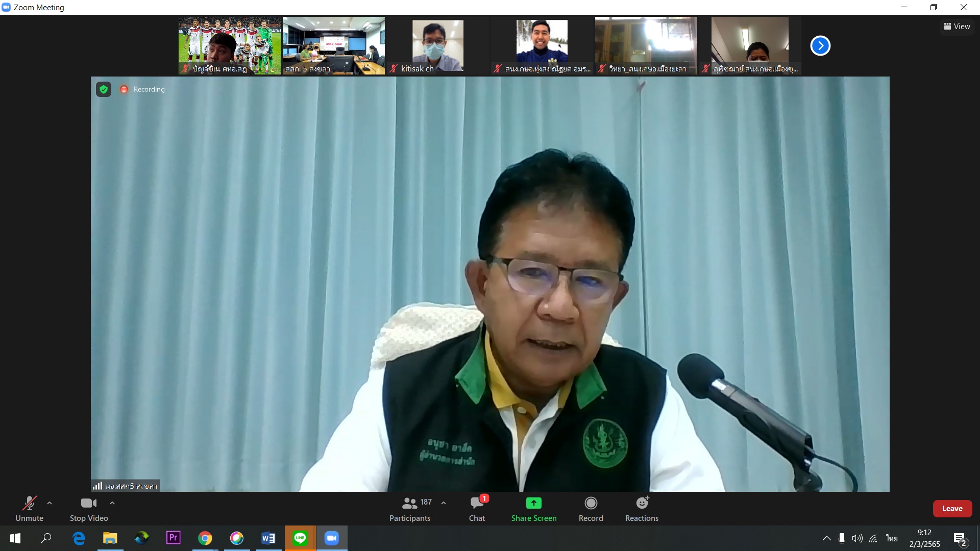Show hidden system tray icons
Viewport: 980px width, 551px height.
[826, 538]
